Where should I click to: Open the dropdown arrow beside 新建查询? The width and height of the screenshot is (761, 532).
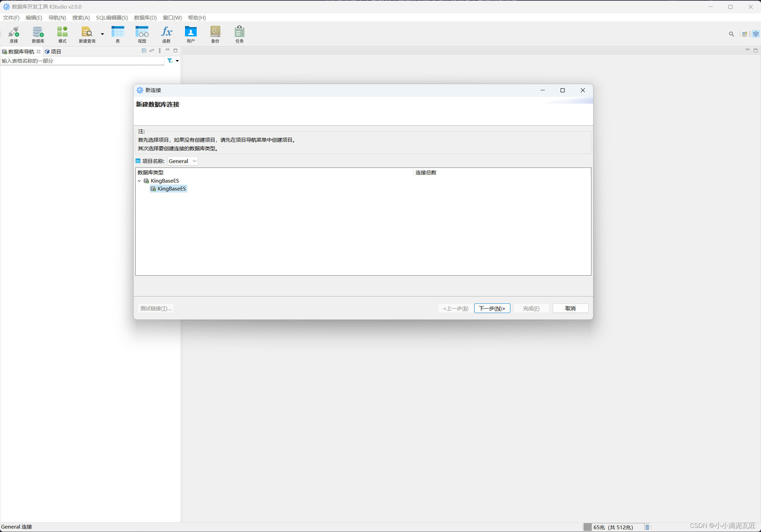[102, 34]
